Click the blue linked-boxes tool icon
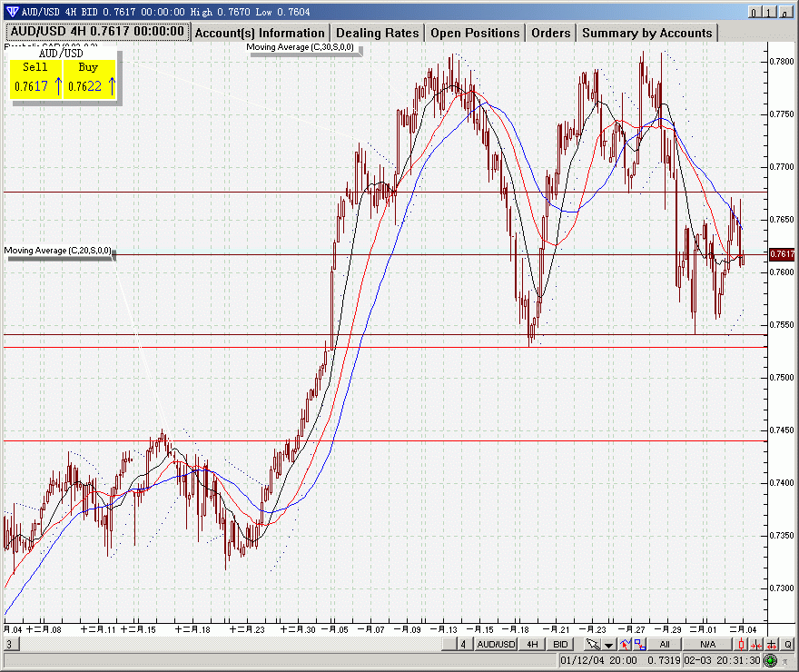The width and height of the screenshot is (799, 672). click(640, 645)
